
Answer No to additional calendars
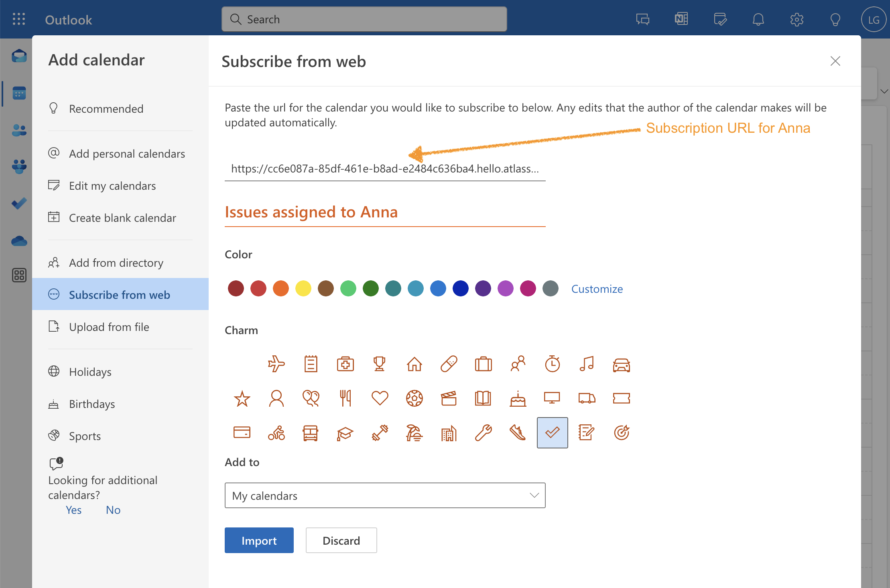pos(113,510)
